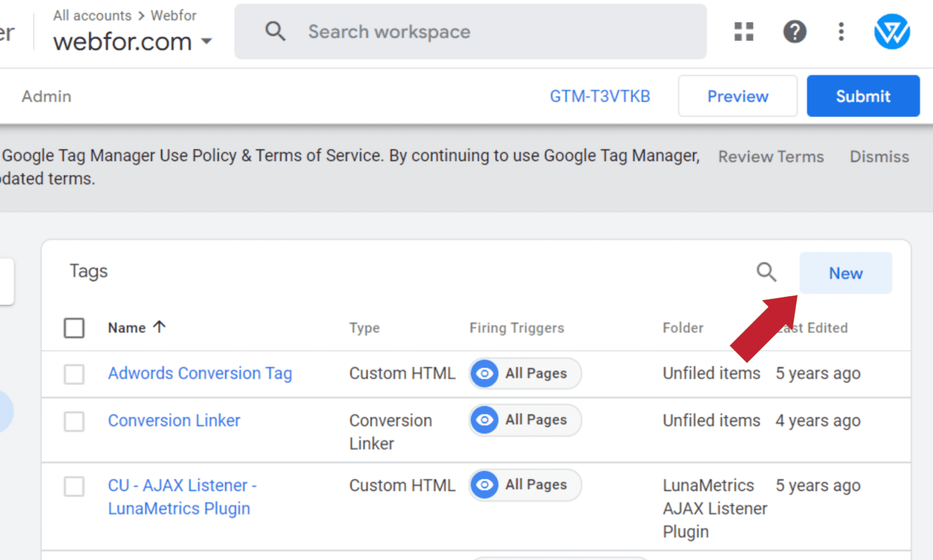
Task: Click the New tag button
Action: click(846, 273)
